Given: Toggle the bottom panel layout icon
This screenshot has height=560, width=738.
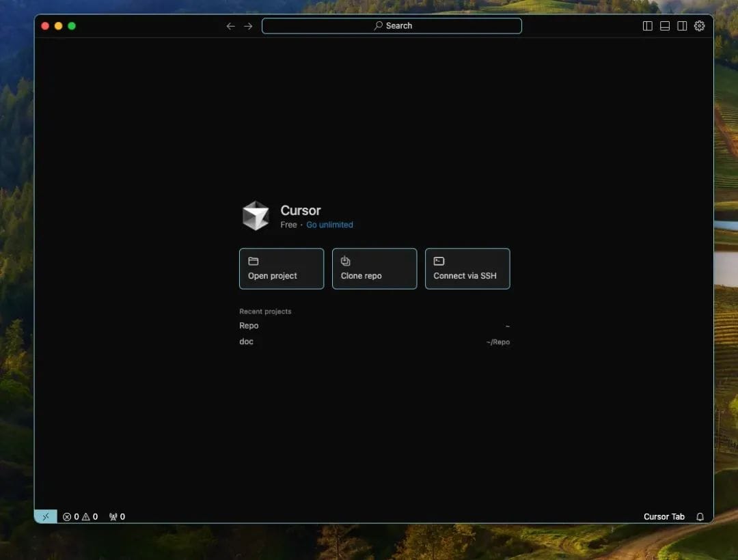Looking at the screenshot, I should pyautogui.click(x=665, y=26).
